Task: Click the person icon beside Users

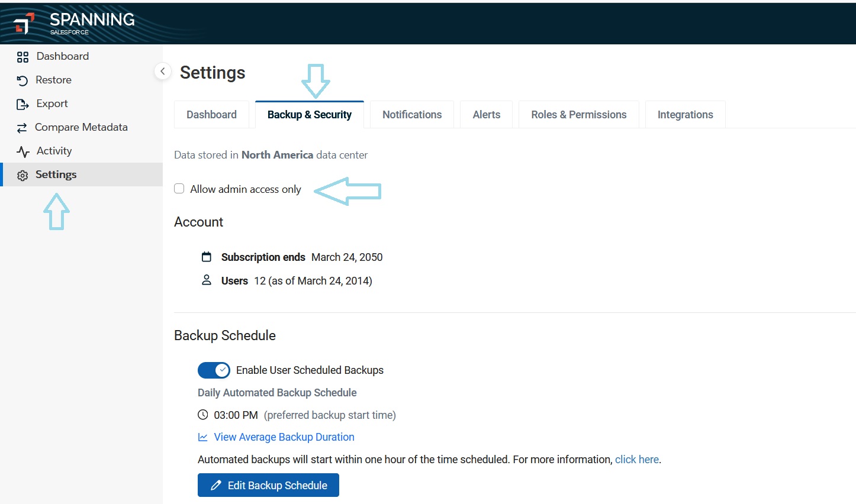Action: [x=207, y=280]
